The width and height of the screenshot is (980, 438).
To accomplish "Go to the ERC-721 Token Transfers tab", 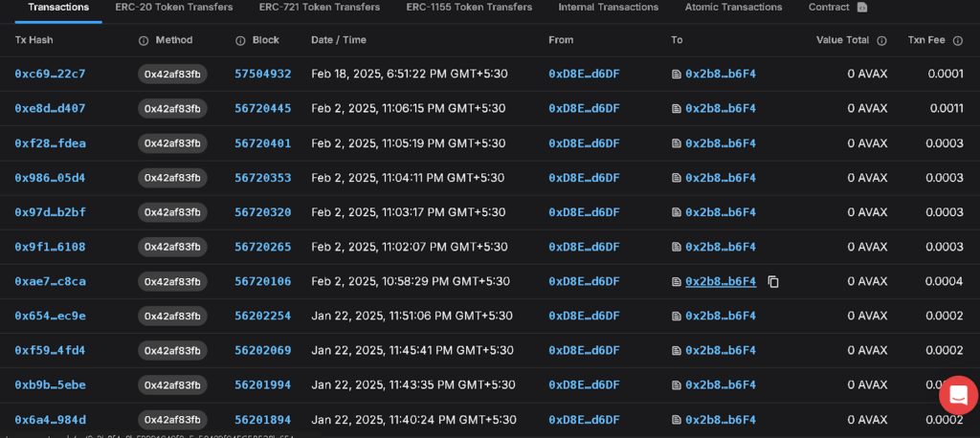I will pos(320,8).
